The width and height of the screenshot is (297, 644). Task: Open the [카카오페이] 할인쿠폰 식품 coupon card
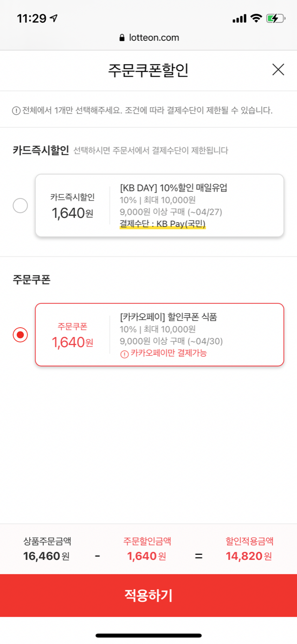(x=160, y=335)
